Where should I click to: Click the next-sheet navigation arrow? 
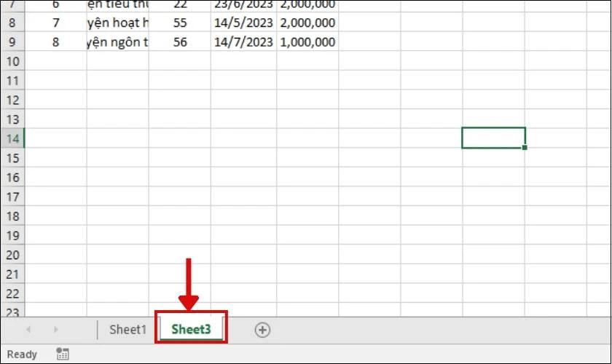56,330
